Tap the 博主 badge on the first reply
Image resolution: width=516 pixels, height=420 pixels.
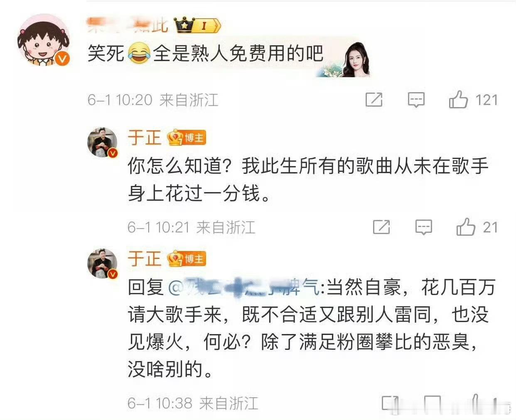[187, 138]
